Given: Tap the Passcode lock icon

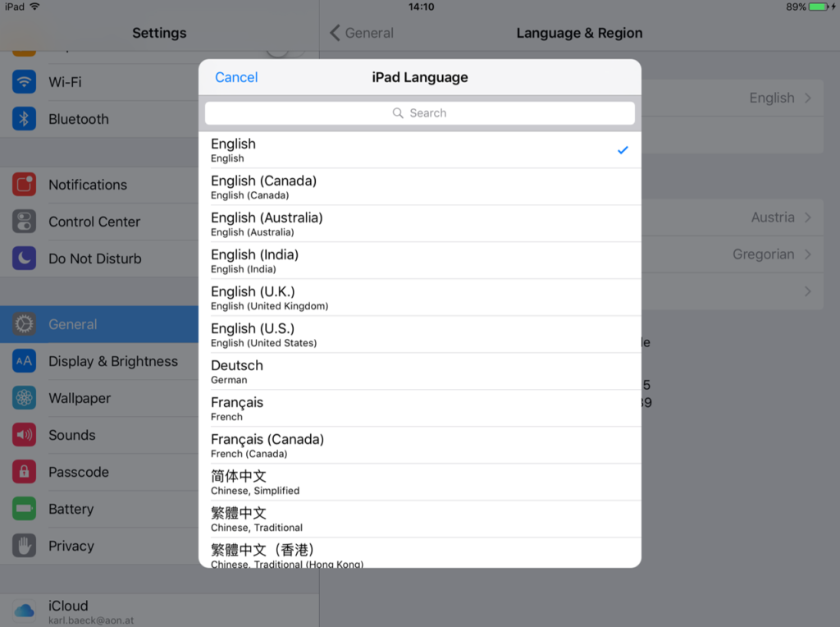Looking at the screenshot, I should click(x=24, y=472).
